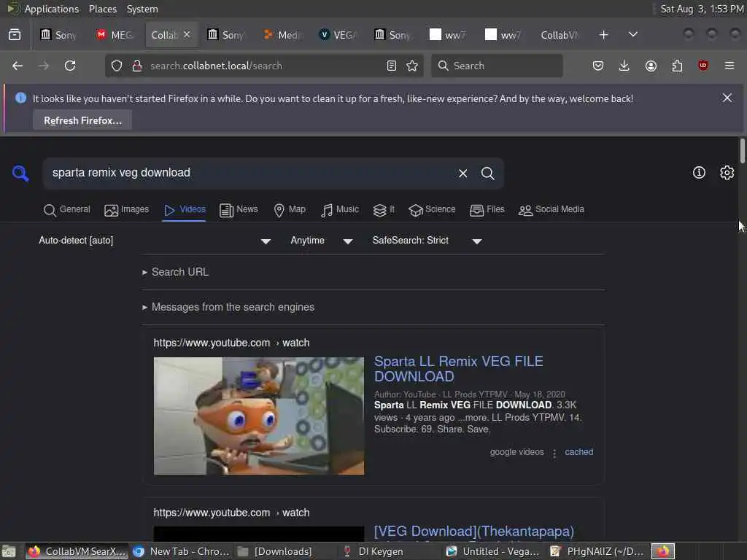747x560 pixels.
Task: Switch to the VEGA browser tab
Action: pos(338,35)
